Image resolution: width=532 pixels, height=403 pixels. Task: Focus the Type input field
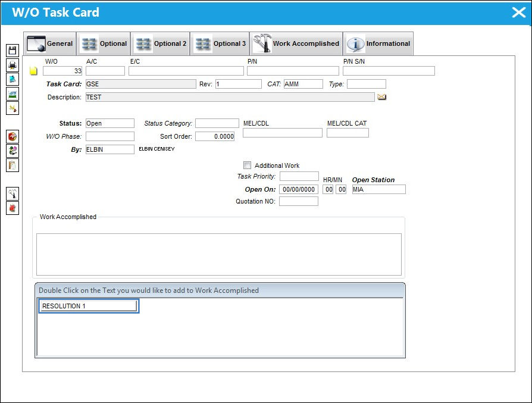point(367,84)
